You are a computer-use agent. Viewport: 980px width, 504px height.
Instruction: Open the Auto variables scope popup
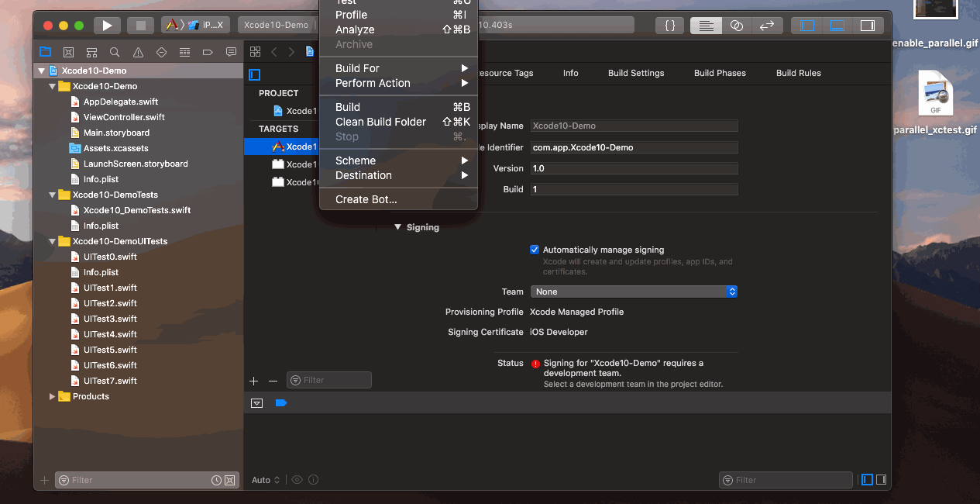pyautogui.click(x=266, y=480)
